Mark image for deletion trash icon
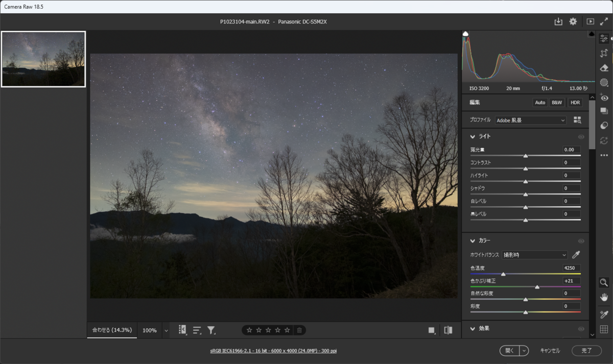The height and width of the screenshot is (364, 613). point(299,330)
